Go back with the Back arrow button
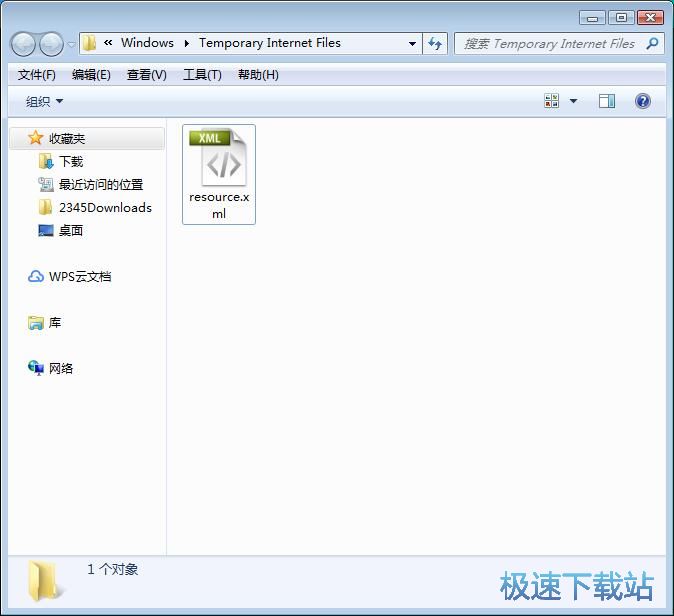The width and height of the screenshot is (674, 616). [23, 44]
